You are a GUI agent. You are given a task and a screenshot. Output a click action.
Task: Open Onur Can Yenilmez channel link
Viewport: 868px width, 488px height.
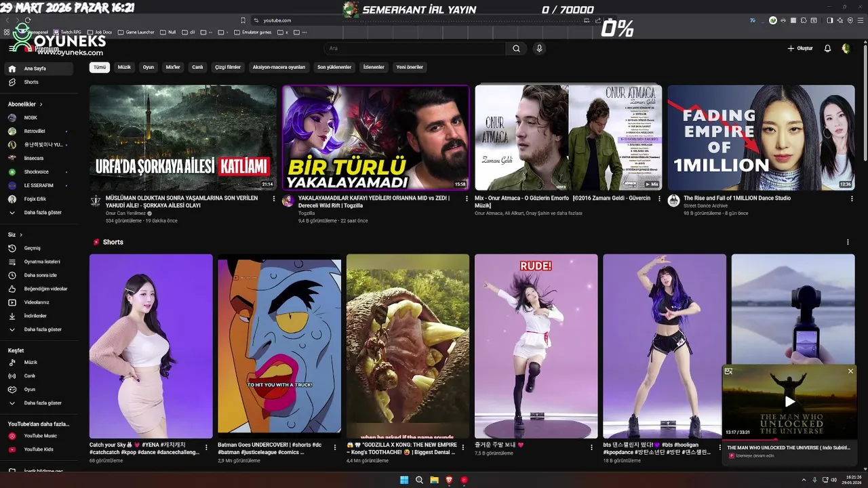pyautogui.click(x=125, y=213)
